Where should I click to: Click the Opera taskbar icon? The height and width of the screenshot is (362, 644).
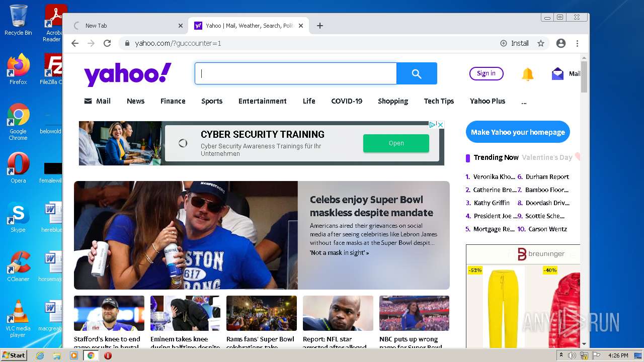pyautogui.click(x=108, y=355)
